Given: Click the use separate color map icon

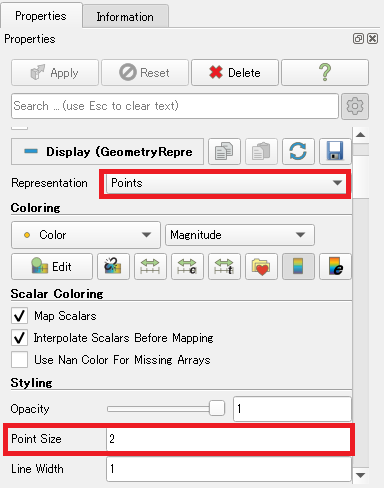Looking at the screenshot, I should click(x=113, y=266).
